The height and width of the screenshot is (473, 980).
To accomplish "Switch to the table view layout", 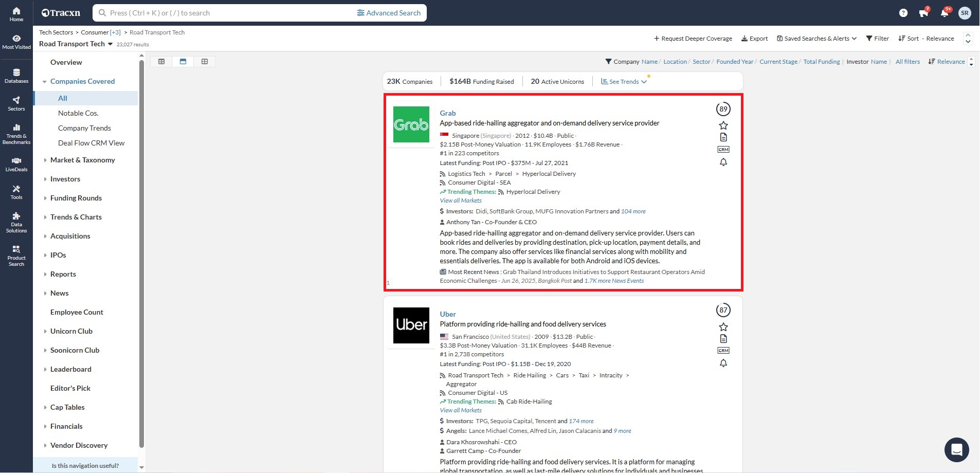I will 161,62.
